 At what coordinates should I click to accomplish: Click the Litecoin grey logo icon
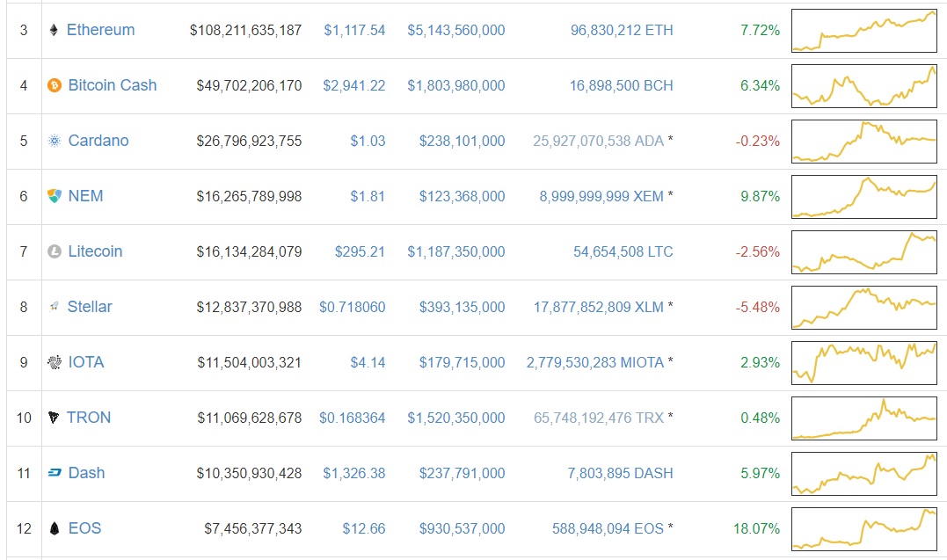[55, 251]
